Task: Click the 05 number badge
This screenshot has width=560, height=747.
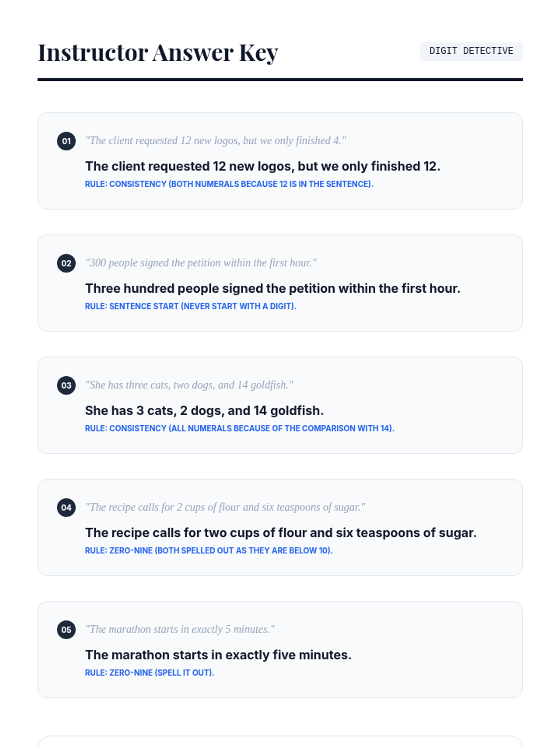Action: tap(66, 630)
